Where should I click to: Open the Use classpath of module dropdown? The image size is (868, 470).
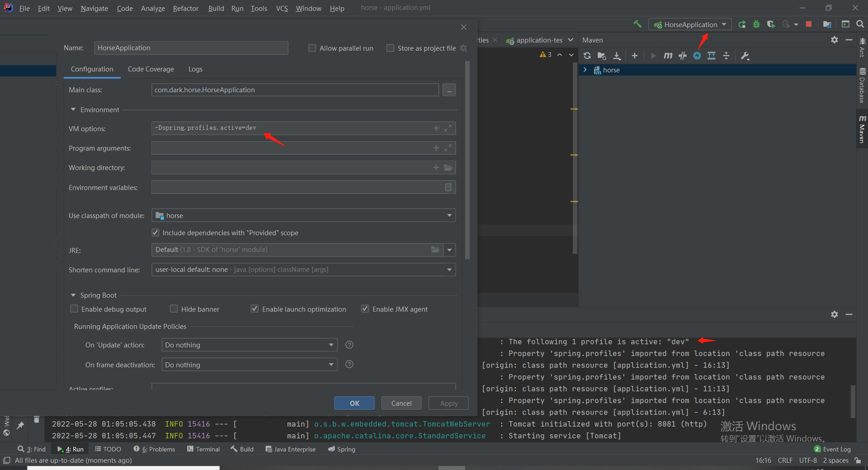point(303,216)
